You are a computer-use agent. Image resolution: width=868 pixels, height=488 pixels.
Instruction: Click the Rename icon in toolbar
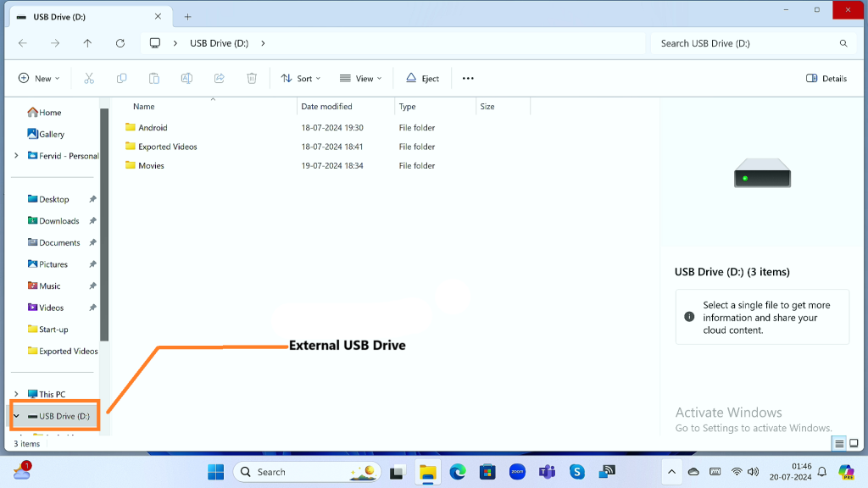click(186, 78)
